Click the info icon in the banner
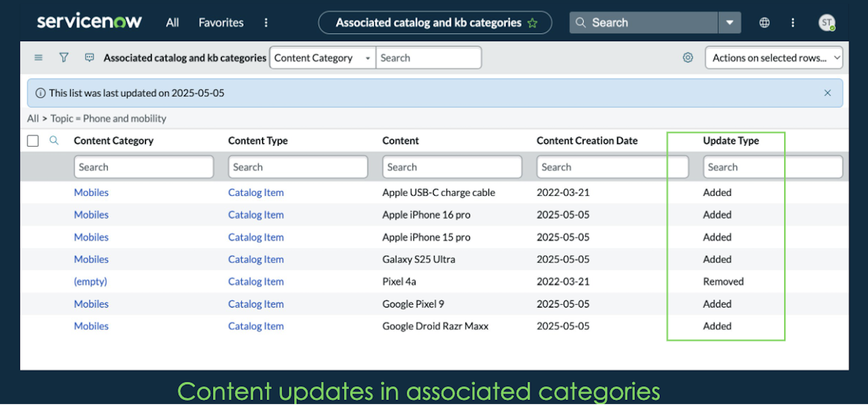This screenshot has width=868, height=405. [40, 93]
